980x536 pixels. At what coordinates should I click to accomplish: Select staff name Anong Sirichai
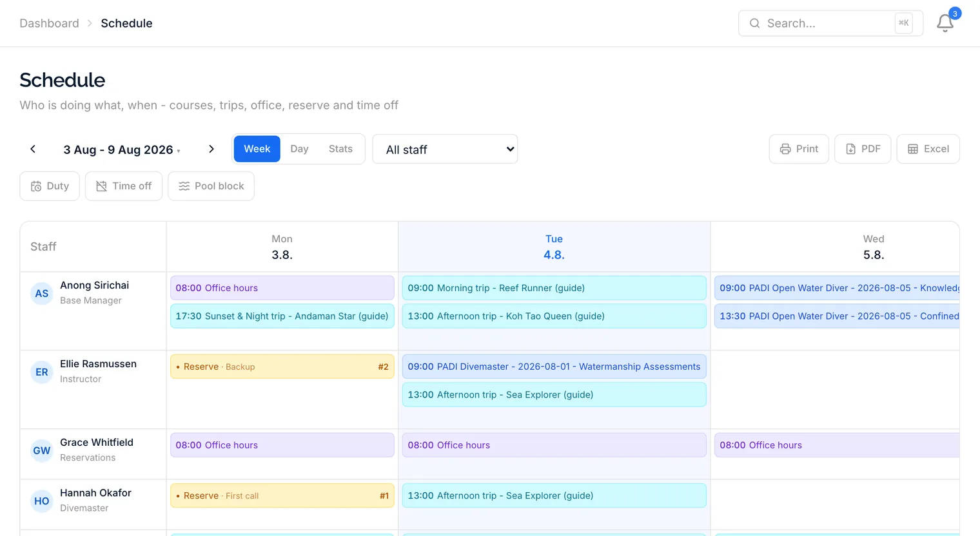(x=94, y=285)
